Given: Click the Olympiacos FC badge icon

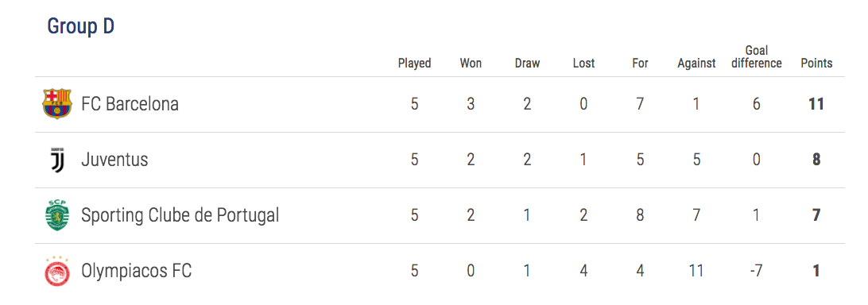Looking at the screenshot, I should pos(57,271).
